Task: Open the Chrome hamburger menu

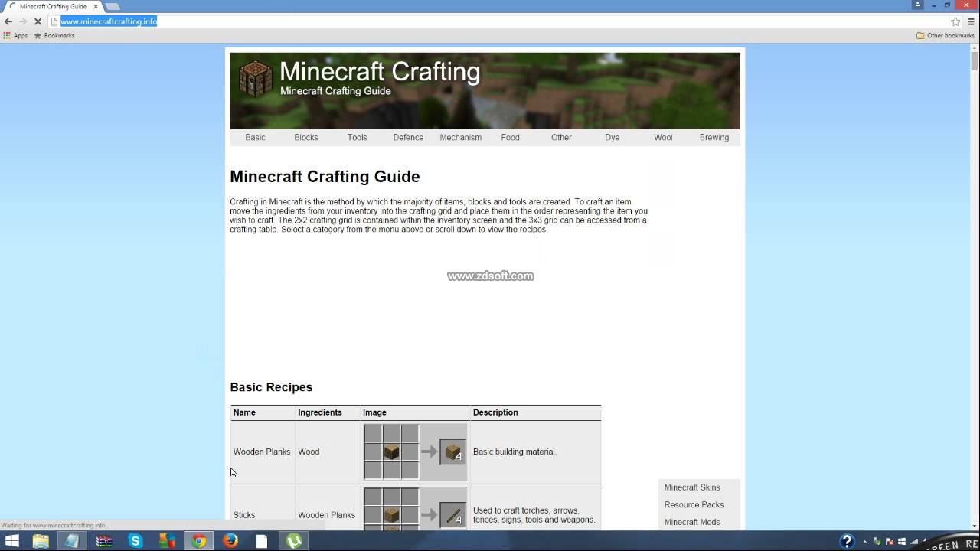Action: tap(971, 21)
